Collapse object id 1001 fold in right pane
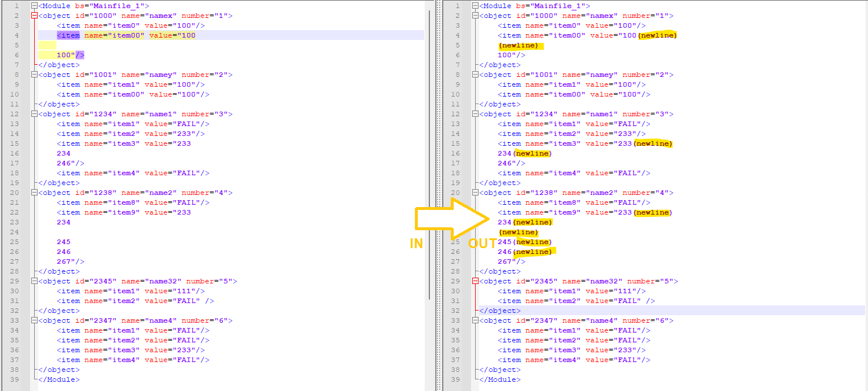The width and height of the screenshot is (868, 391). tap(475, 75)
